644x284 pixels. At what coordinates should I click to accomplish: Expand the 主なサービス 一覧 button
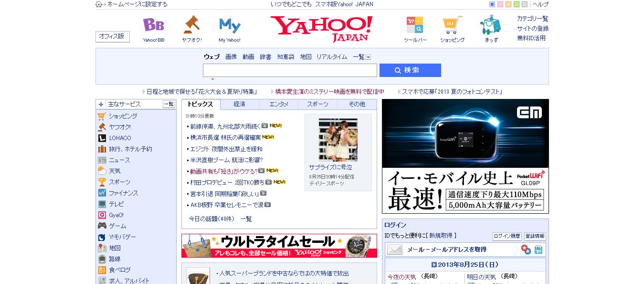tap(169, 104)
